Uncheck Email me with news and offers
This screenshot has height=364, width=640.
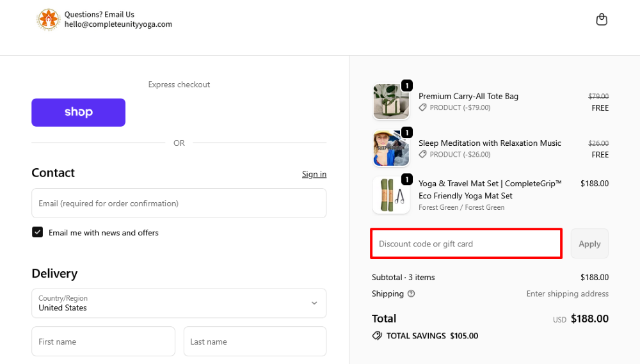point(38,232)
